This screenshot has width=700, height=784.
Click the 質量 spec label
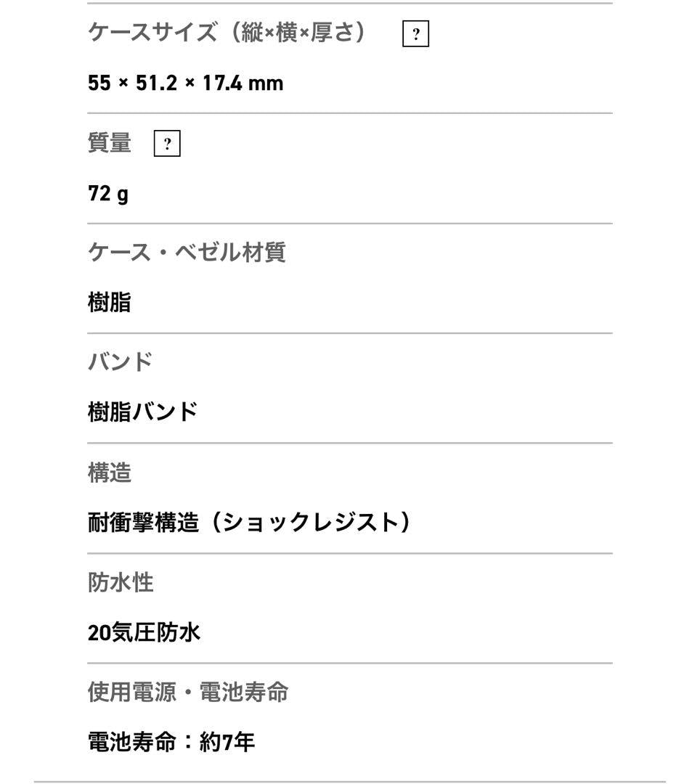coord(110,143)
